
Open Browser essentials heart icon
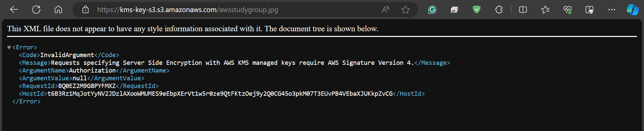click(x=568, y=10)
